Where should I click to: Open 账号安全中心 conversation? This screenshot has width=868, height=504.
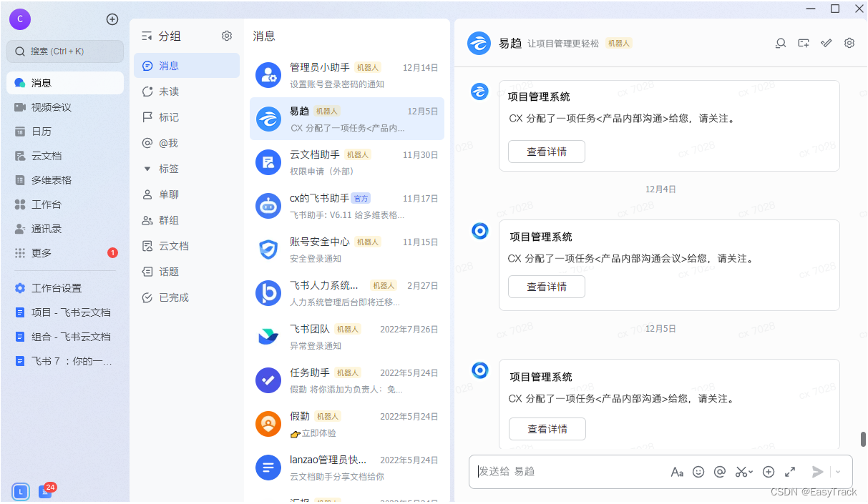(x=347, y=249)
